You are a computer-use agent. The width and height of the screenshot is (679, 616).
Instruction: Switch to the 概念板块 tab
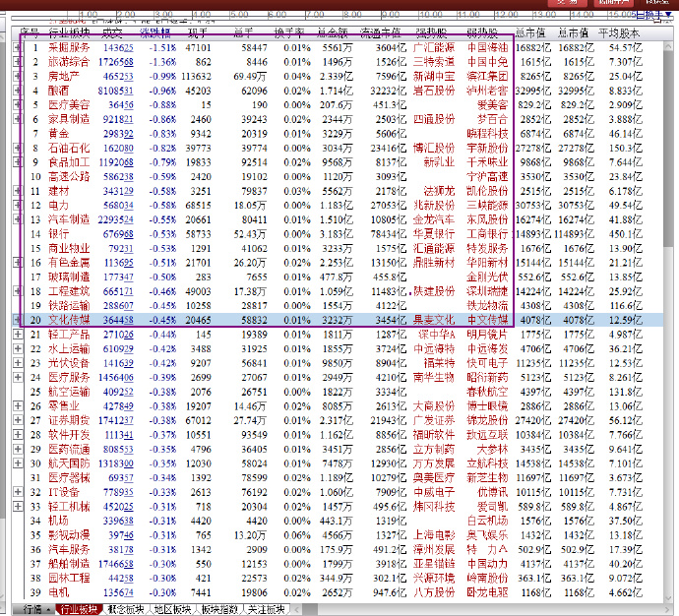(x=126, y=609)
